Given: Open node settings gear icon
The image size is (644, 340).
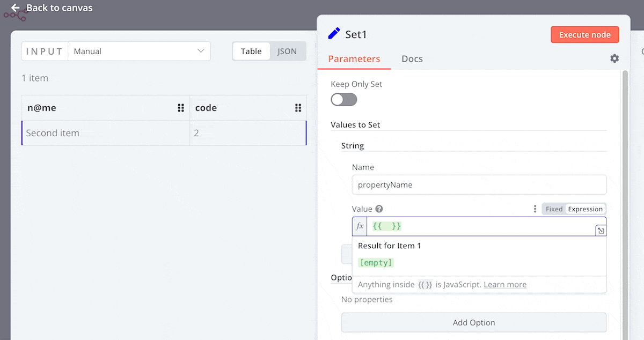Looking at the screenshot, I should pyautogui.click(x=614, y=58).
